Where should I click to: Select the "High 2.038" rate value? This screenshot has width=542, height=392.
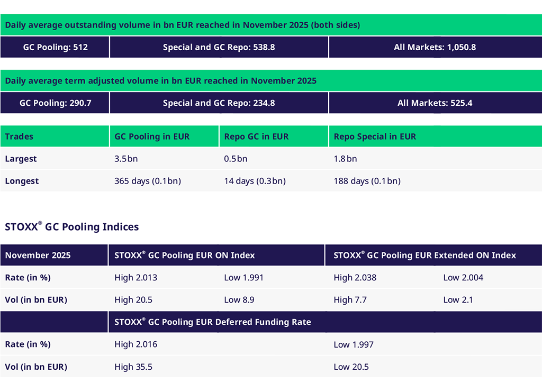[355, 277]
